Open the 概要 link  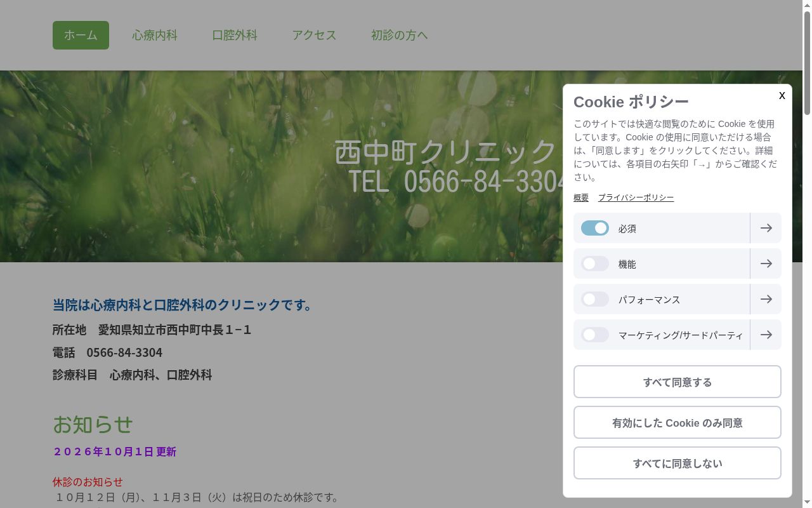[x=581, y=197]
